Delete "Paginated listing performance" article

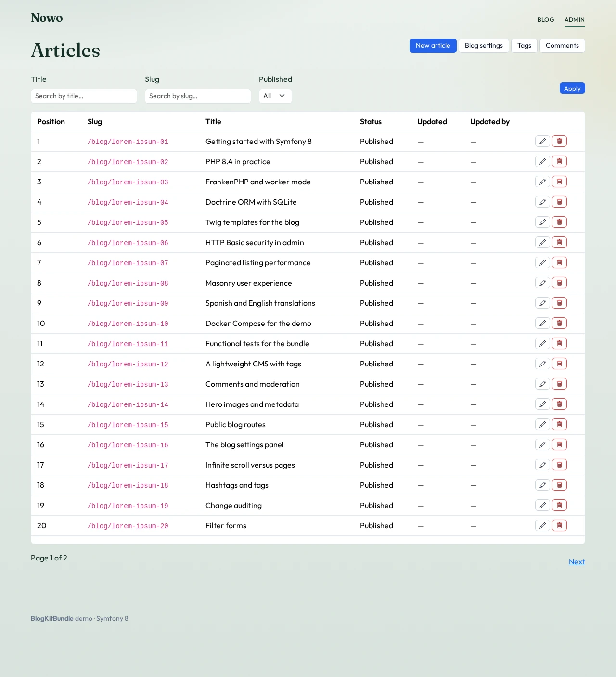559,262
